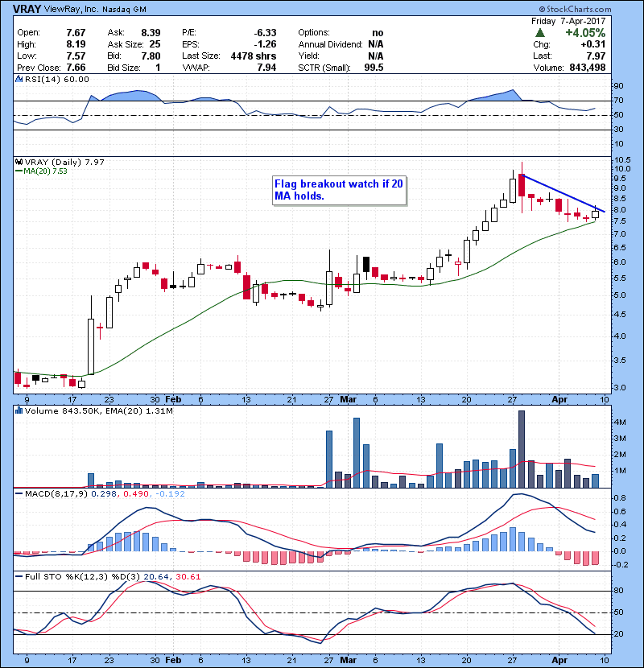Screen dimensions: 644x668
Task: Click the Volume panel bar icon
Action: point(19,410)
